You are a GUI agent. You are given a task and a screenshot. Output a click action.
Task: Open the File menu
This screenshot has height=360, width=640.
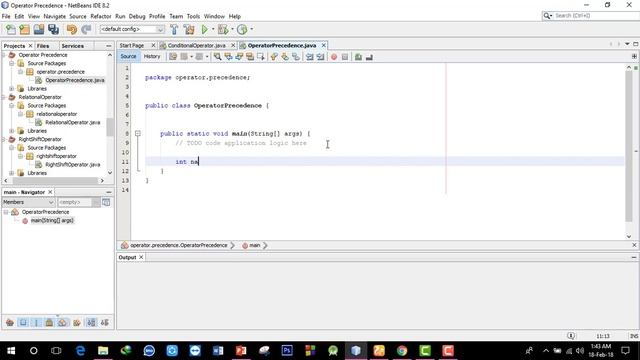pos(6,16)
